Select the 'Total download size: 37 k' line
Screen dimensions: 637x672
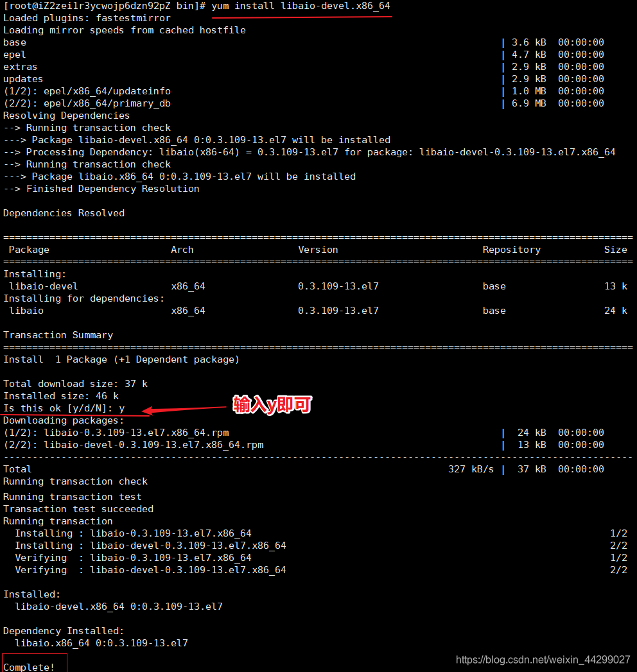click(x=75, y=384)
